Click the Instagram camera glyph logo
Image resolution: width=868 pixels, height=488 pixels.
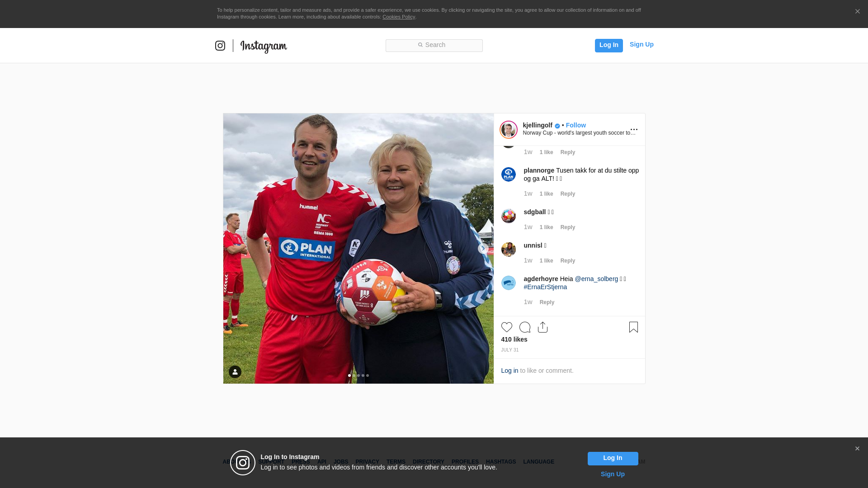220,46
